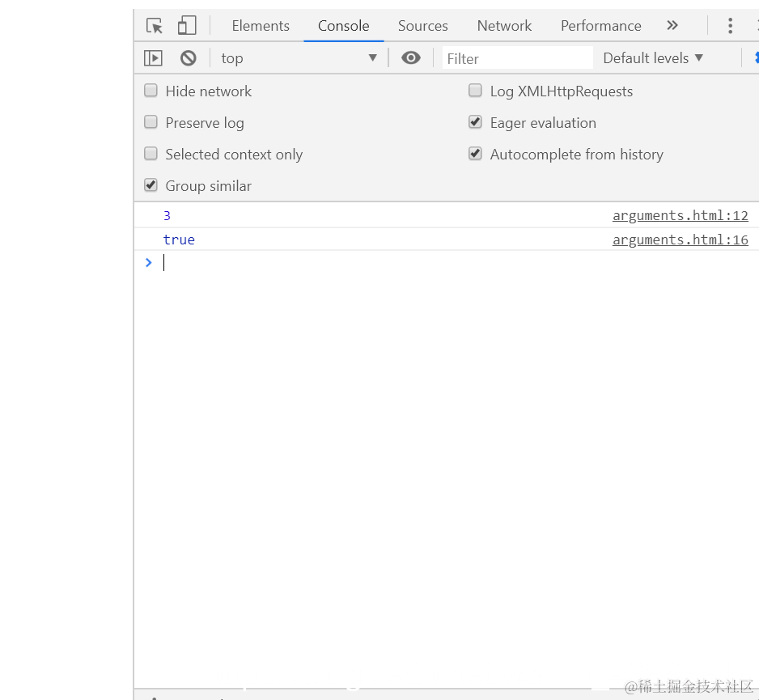Show more DevTools tabs via double chevron
This screenshot has height=700, width=759.
pos(672,25)
